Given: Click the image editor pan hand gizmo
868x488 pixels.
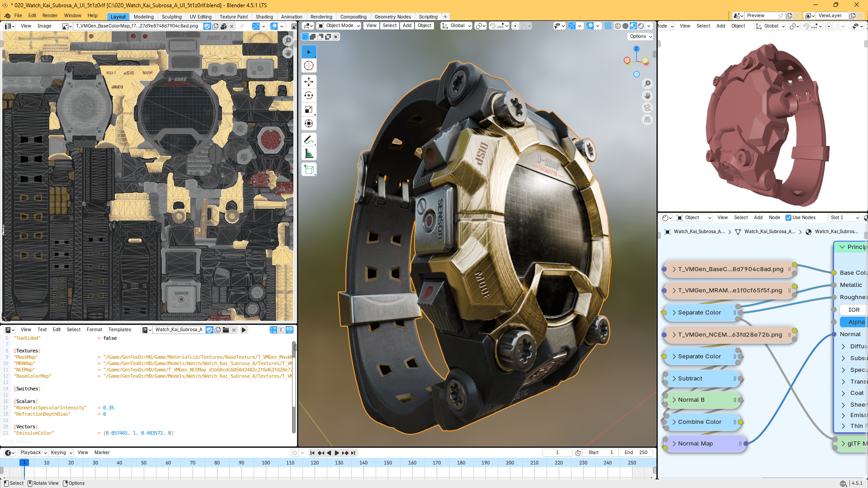Looking at the screenshot, I should pos(288,53).
